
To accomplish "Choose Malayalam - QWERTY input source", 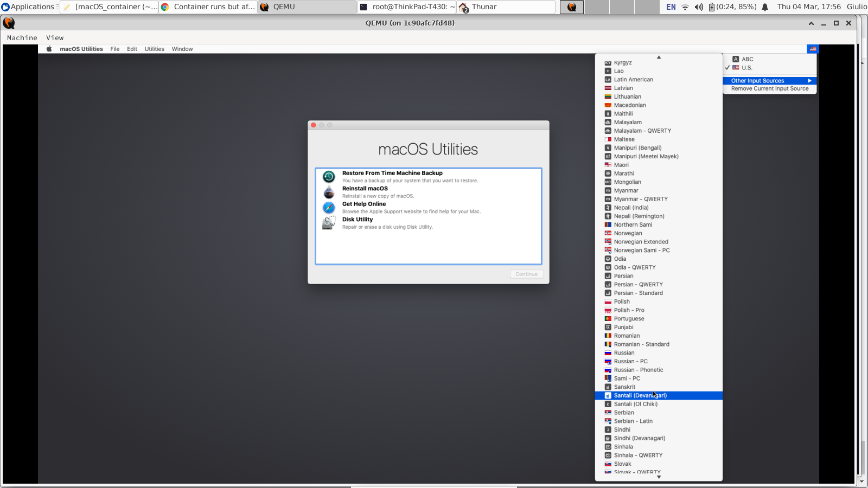I will click(659, 131).
